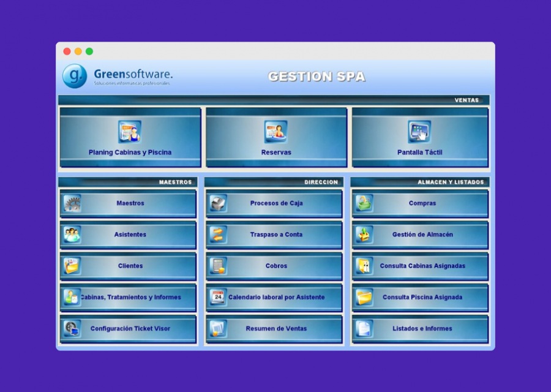Viewport: 551px width, 392px height.
Task: Minimize window with yellow button
Action: pyautogui.click(x=78, y=51)
